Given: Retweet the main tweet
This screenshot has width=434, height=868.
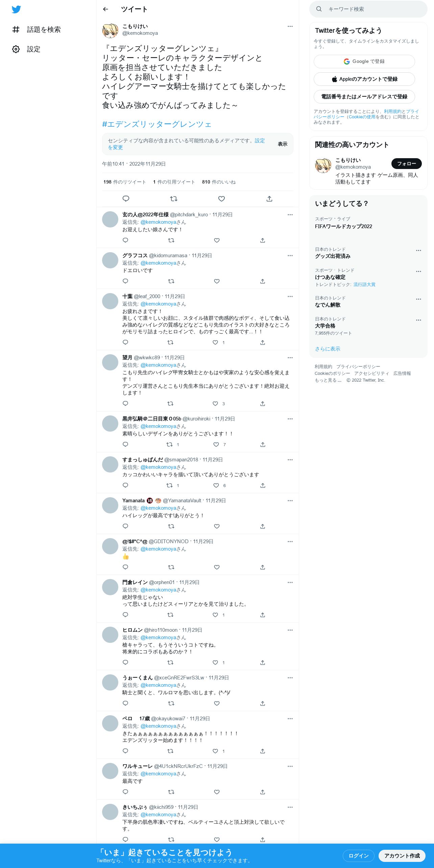Looking at the screenshot, I should point(174,199).
